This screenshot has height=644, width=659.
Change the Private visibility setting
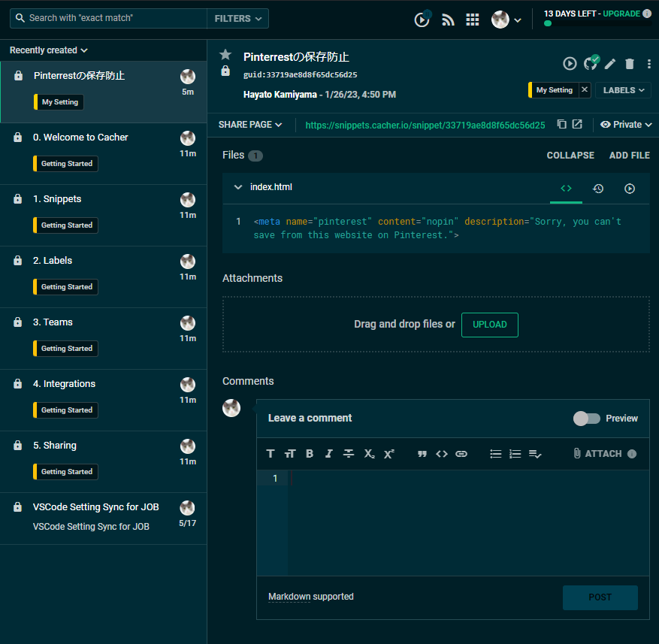click(626, 125)
